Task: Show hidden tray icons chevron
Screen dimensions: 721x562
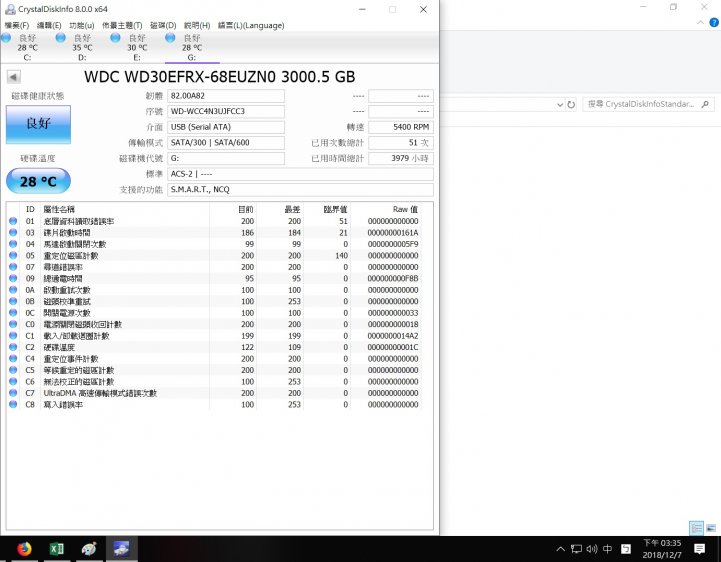Action: [561, 549]
